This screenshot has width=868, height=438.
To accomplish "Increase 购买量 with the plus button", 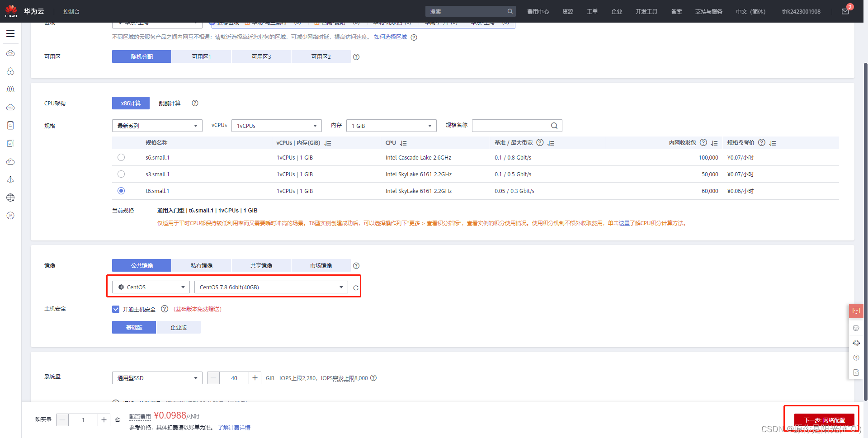I will [104, 420].
